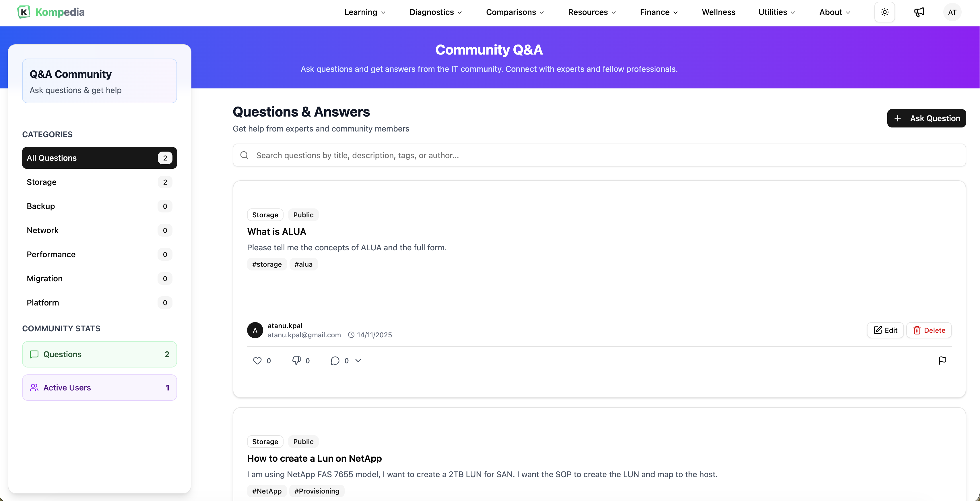Image resolution: width=980 pixels, height=501 pixels.
Task: Dislike the What is ALUA question
Action: tap(296, 361)
